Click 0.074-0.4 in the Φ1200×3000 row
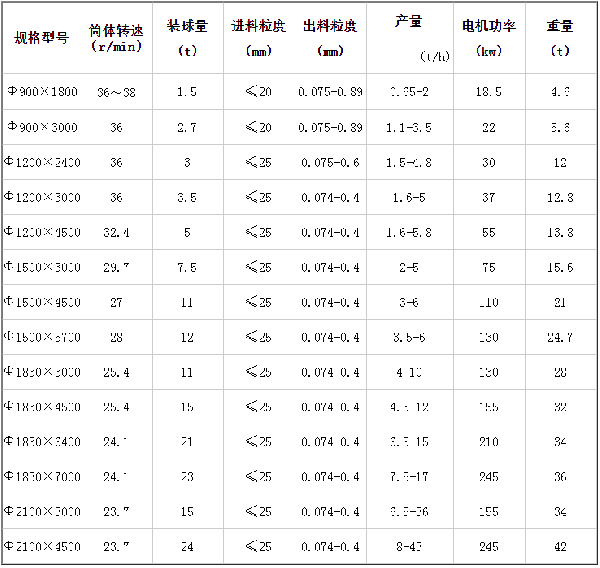600x568 pixels. click(330, 197)
